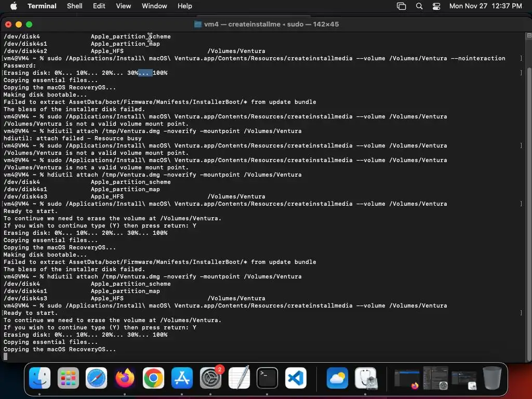Open Launchpad from the Dock
This screenshot has width=532, height=399.
pyautogui.click(x=68, y=378)
